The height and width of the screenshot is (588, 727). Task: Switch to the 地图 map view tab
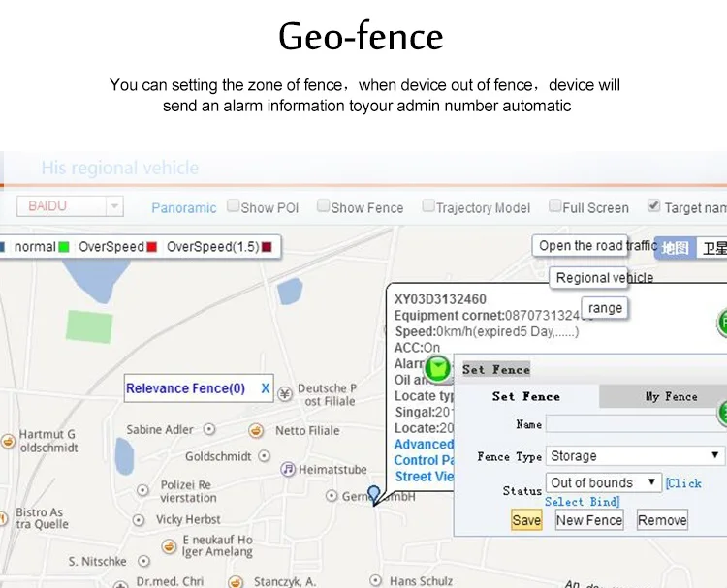[675, 248]
